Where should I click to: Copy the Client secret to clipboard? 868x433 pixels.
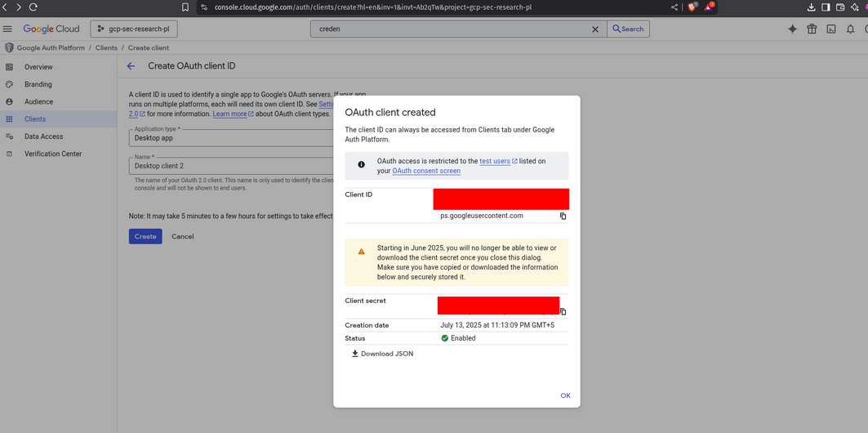point(563,312)
